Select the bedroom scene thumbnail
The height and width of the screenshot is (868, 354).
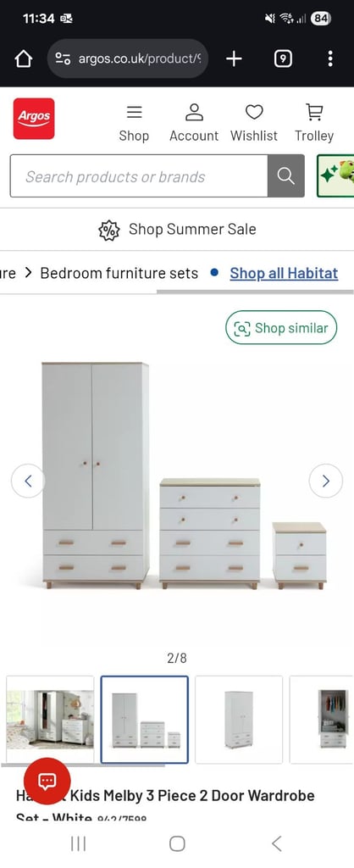pyautogui.click(x=50, y=719)
